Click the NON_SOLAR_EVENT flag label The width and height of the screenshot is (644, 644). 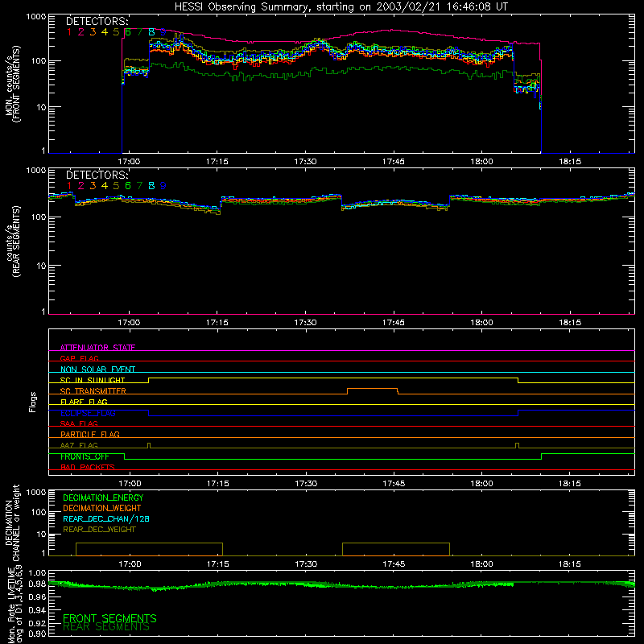97,369
